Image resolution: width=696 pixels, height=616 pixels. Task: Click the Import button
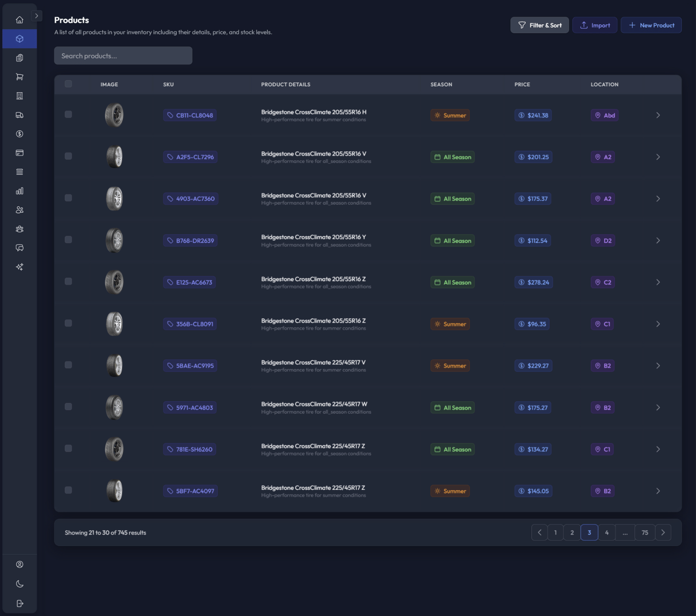click(595, 25)
